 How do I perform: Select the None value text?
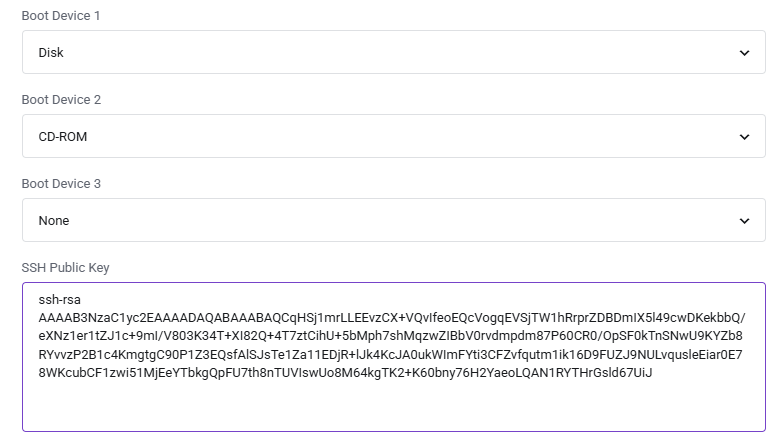pyautogui.click(x=54, y=221)
